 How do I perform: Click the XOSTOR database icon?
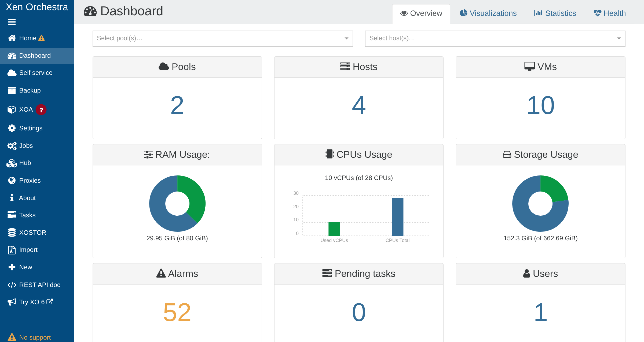click(12, 232)
